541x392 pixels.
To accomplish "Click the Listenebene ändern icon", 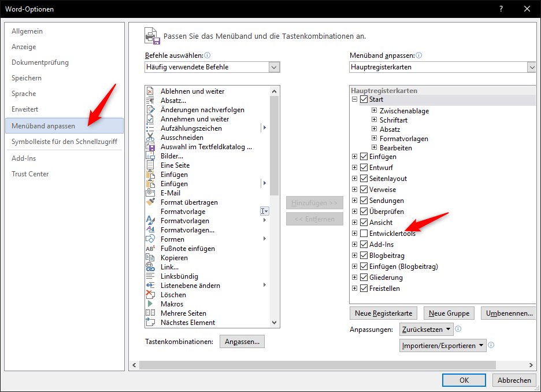I will (x=150, y=286).
